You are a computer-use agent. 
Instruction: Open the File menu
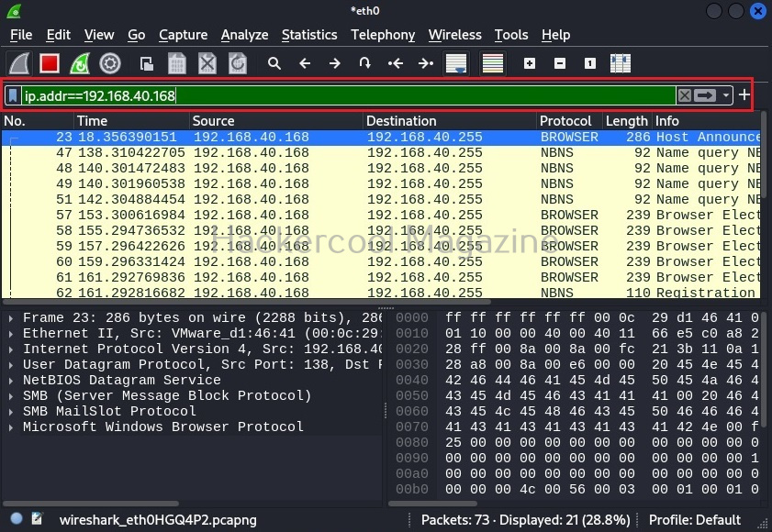click(21, 35)
